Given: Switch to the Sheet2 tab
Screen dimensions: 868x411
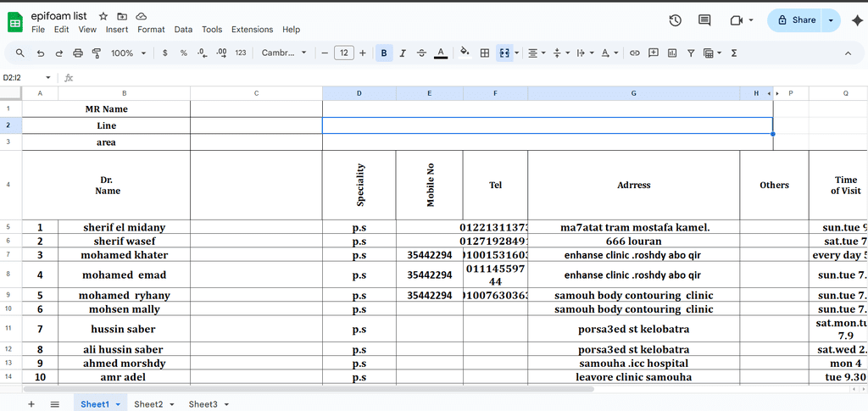Looking at the screenshot, I should [x=147, y=404].
